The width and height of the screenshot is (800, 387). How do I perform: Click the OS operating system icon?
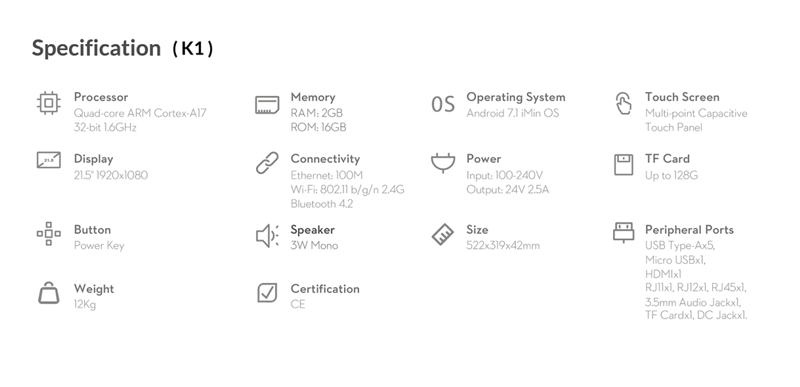point(442,105)
